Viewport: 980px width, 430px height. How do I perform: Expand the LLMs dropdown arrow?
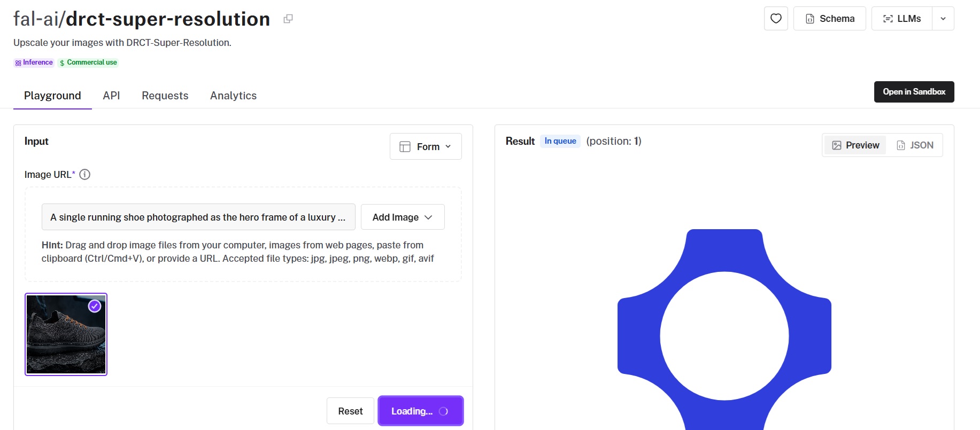coord(943,19)
